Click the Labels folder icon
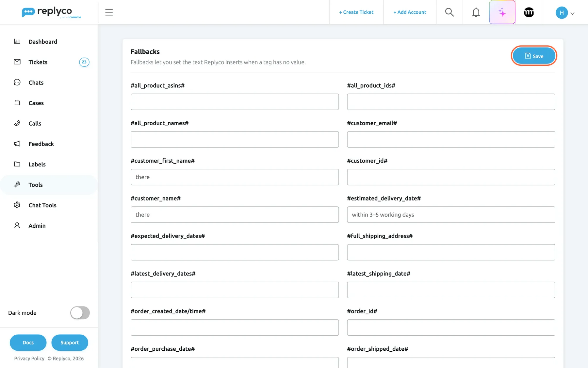This screenshot has width=588, height=368. tap(17, 164)
